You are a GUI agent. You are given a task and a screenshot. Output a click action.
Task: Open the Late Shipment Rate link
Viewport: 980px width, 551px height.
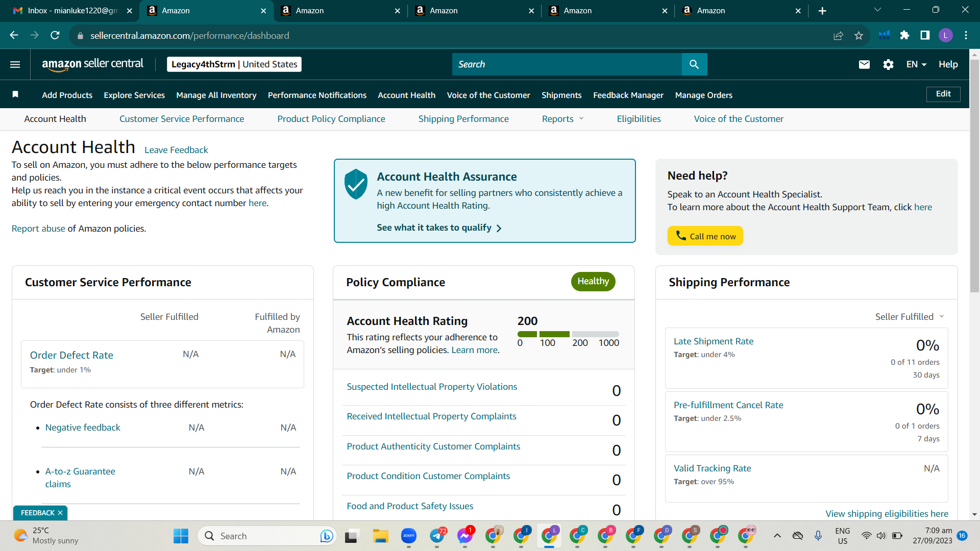(714, 341)
